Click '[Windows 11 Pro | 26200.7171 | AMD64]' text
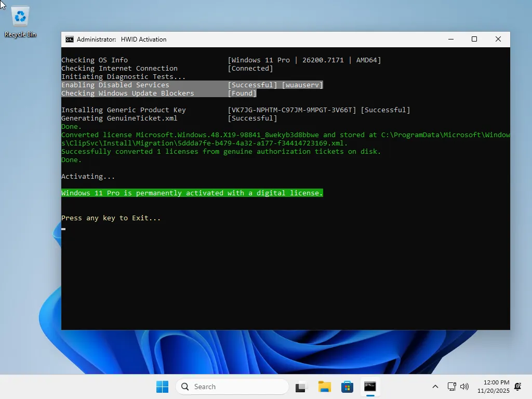The height and width of the screenshot is (399, 532). coord(304,60)
